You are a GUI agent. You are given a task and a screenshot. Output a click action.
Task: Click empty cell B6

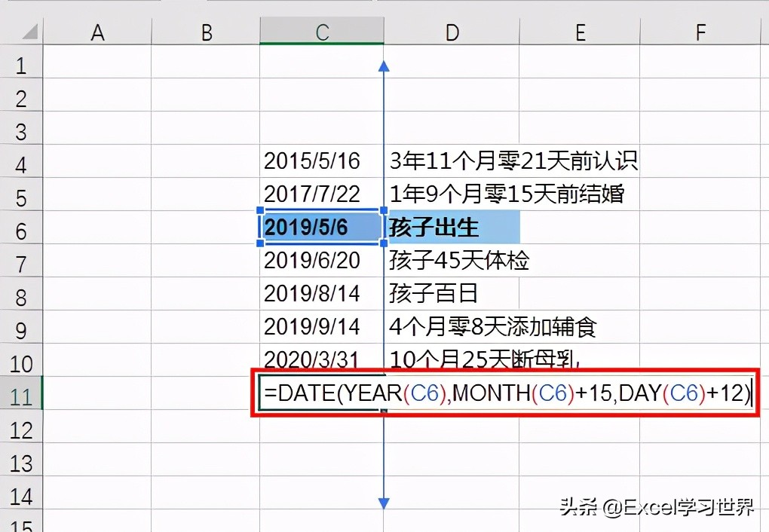click(x=206, y=227)
